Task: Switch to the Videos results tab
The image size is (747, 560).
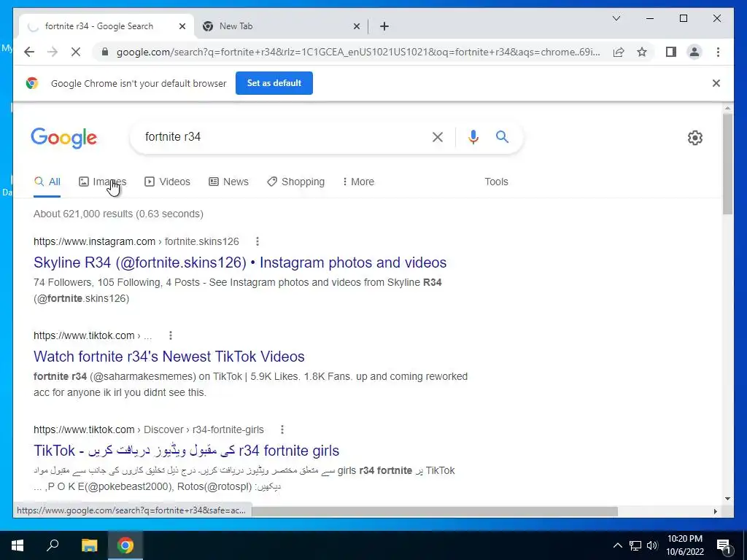Action: pos(167,182)
